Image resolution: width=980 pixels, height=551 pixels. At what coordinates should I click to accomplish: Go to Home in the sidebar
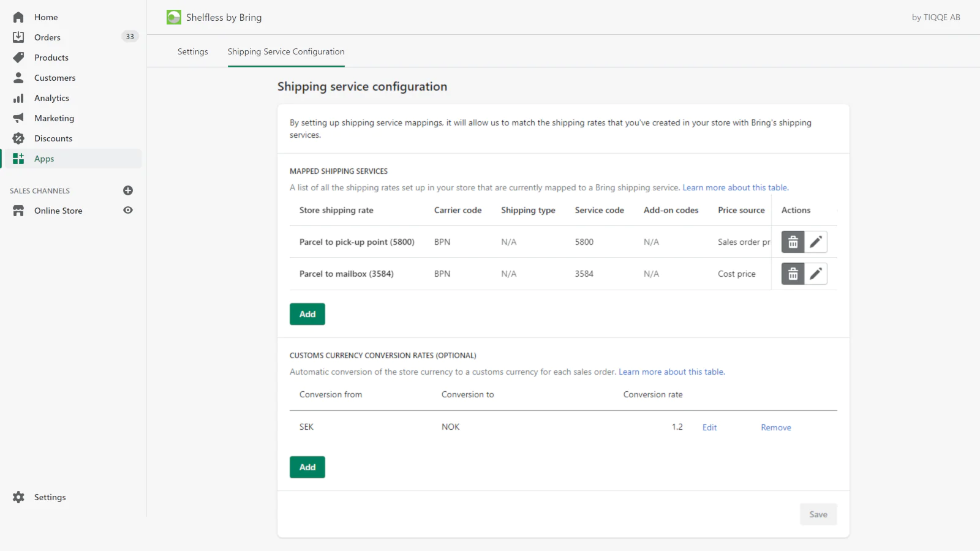tap(45, 17)
